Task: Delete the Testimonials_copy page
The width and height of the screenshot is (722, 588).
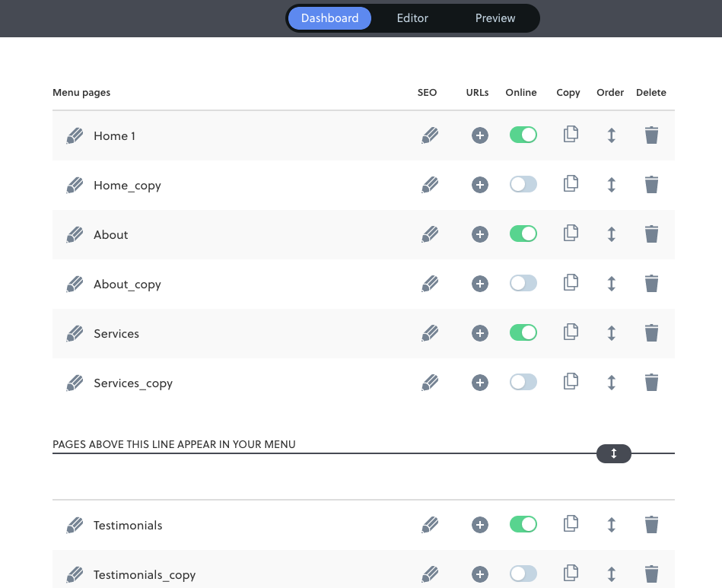Action: pos(651,574)
